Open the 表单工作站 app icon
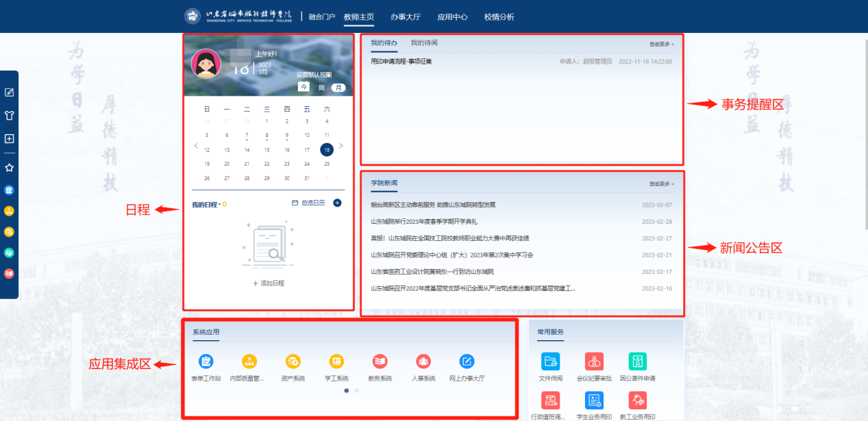The height and width of the screenshot is (421, 868). click(206, 361)
